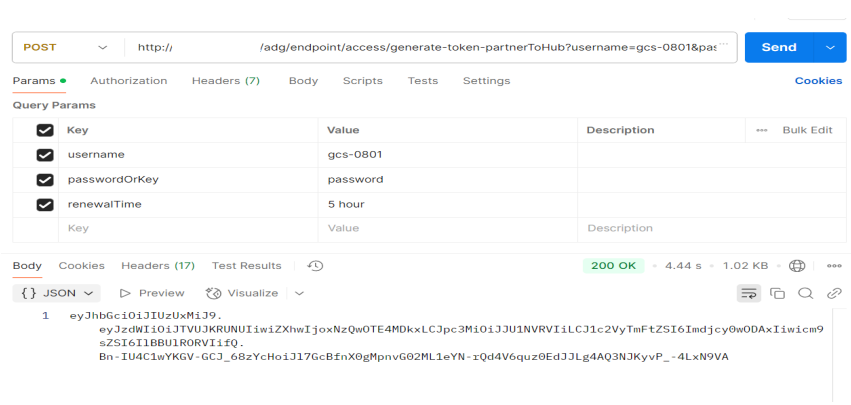The image size is (851, 405).
Task: Click the blue Send button
Action: point(778,47)
